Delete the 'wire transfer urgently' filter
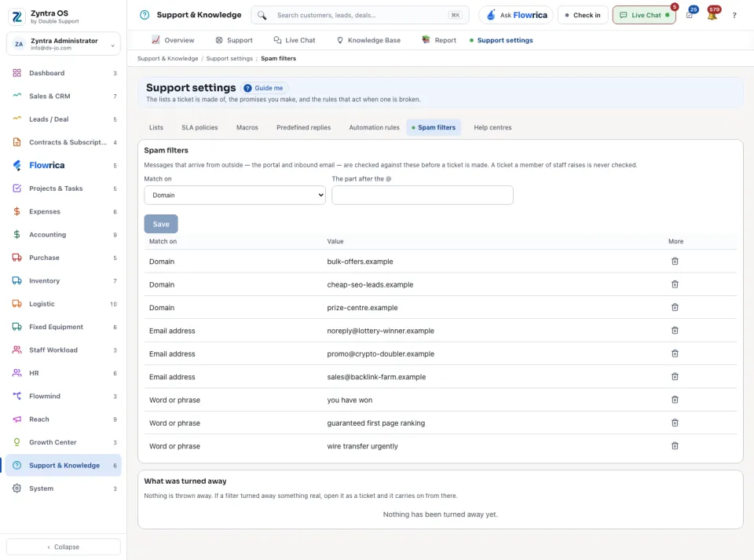754x560 pixels. [675, 446]
